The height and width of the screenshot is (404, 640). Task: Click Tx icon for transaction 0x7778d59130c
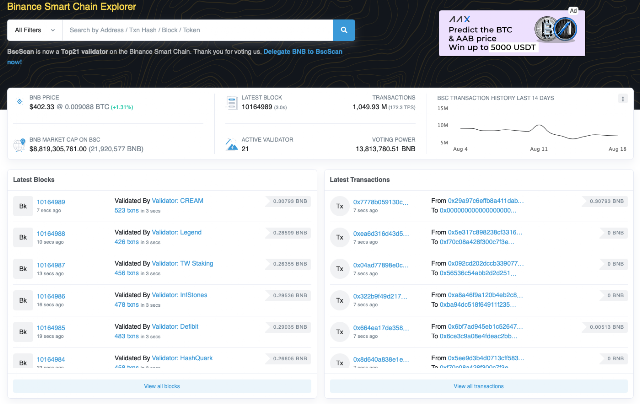[x=340, y=206]
